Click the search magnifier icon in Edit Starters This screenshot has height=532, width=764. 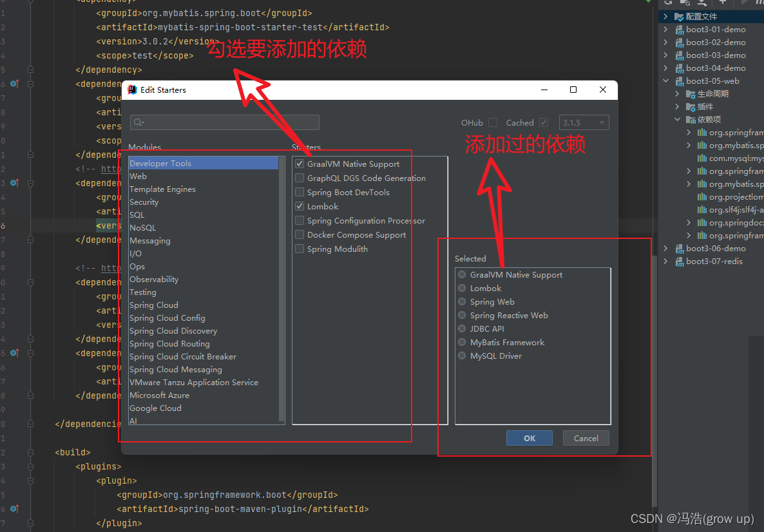coord(138,122)
